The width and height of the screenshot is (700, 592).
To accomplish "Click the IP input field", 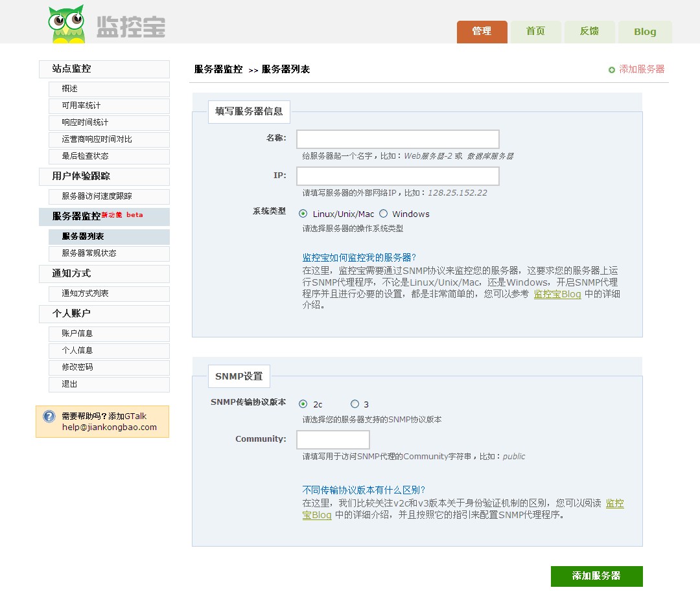I will [398, 176].
